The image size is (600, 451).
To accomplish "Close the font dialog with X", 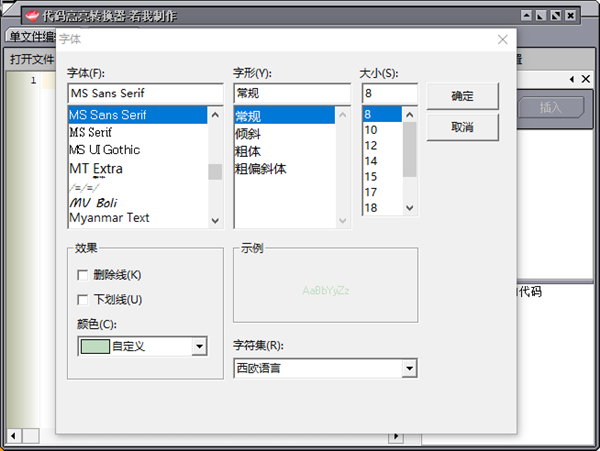I will coord(503,40).
